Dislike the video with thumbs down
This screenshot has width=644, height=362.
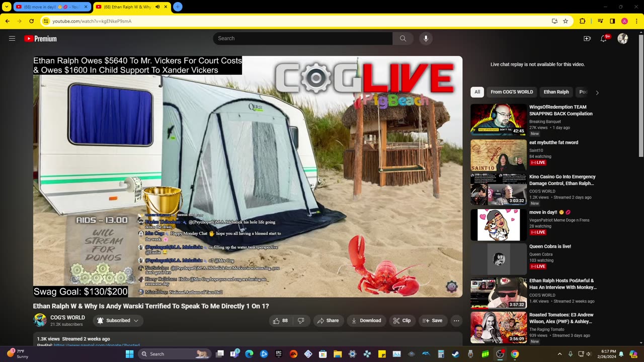coord(301,321)
